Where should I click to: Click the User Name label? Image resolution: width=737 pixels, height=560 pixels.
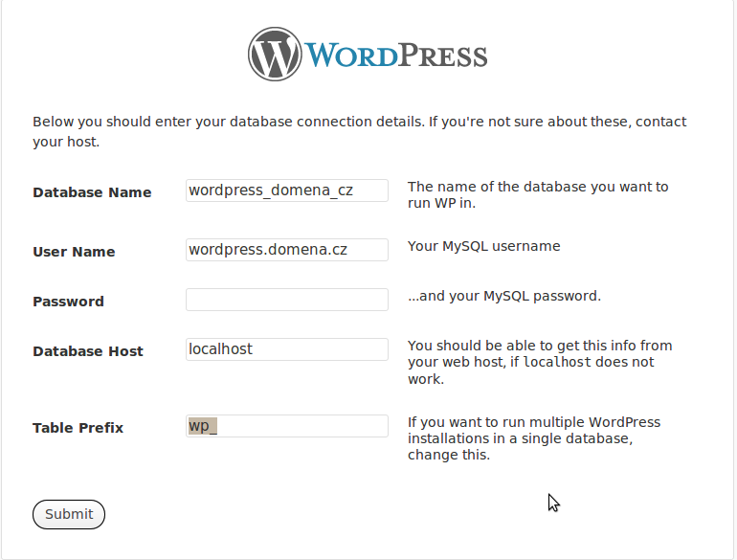click(x=74, y=252)
